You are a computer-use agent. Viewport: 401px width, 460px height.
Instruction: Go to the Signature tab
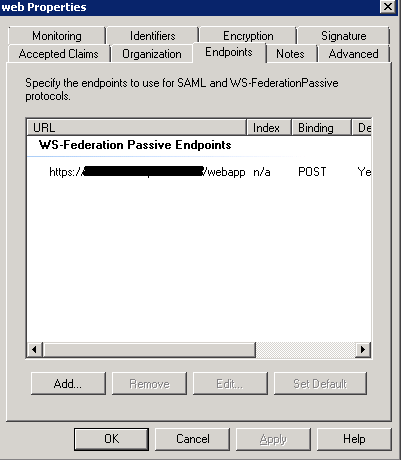point(344,36)
